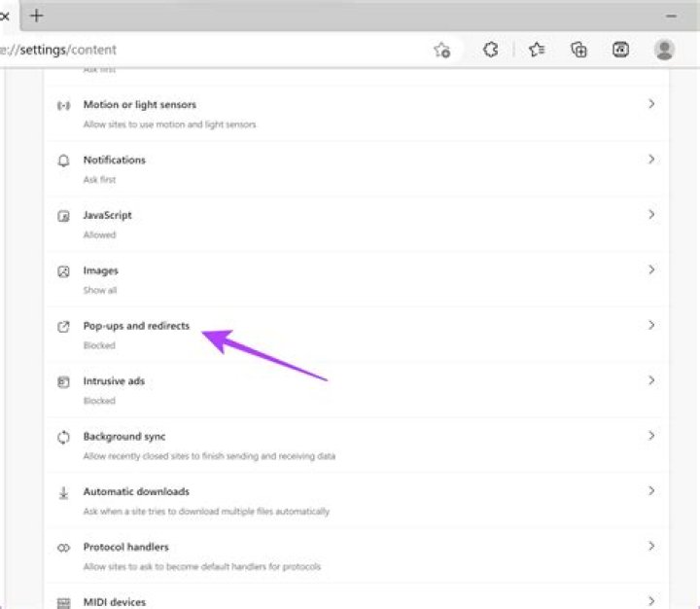Screen dimensions: 700x609
Task: Expand the Images setting chevron
Action: click(x=651, y=270)
